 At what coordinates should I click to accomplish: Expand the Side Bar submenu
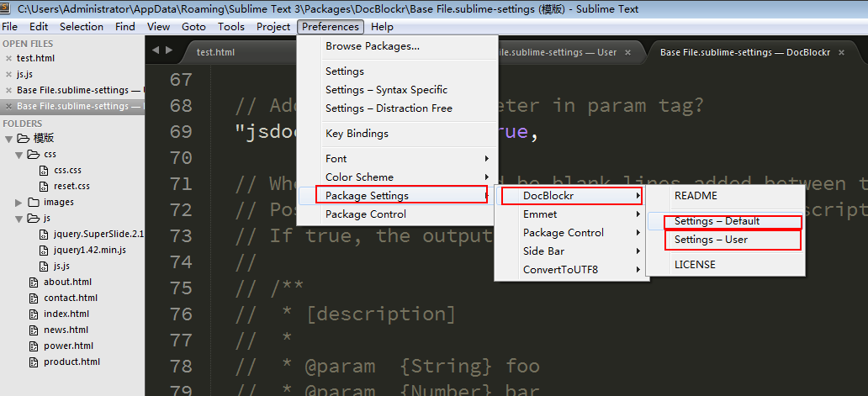tap(572, 251)
